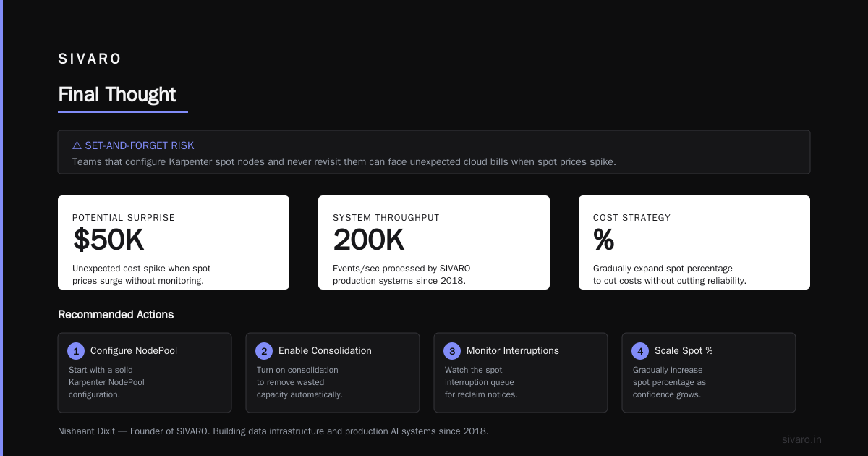Click the confidence grows description
Image resolution: width=868 pixels, height=456 pixels.
(x=669, y=382)
